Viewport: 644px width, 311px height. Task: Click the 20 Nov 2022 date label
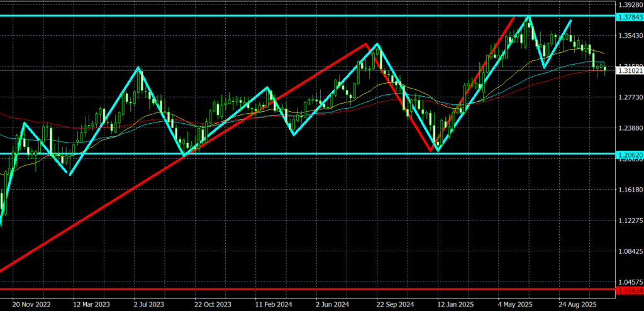coord(31,302)
